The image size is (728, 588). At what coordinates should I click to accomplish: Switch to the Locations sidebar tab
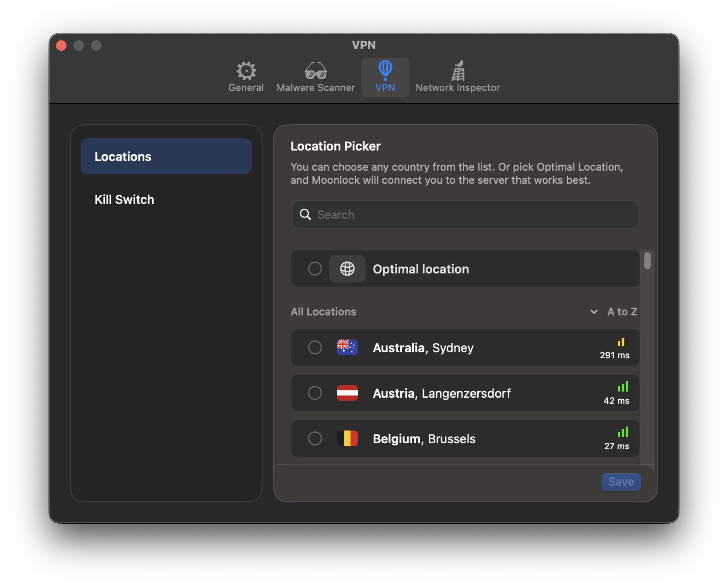tap(166, 157)
